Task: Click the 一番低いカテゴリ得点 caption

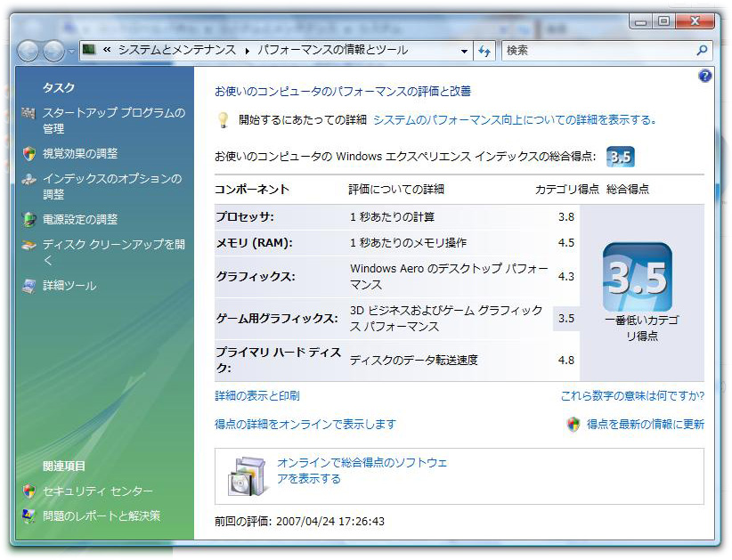Action: pyautogui.click(x=642, y=328)
